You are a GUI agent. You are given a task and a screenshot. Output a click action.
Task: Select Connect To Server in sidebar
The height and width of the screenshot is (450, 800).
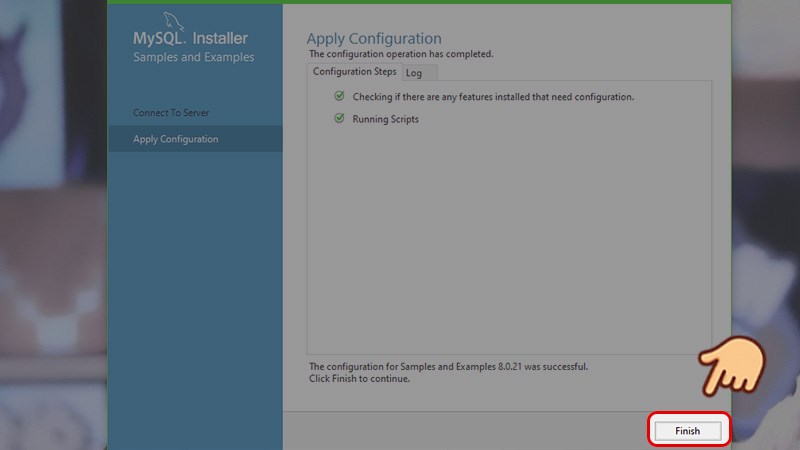171,113
